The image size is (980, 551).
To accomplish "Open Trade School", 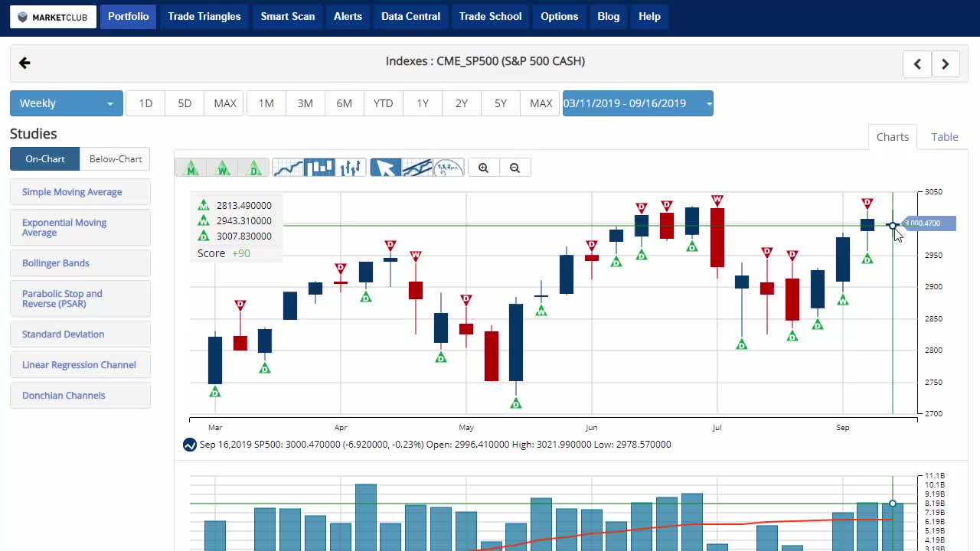I will 490,16.
